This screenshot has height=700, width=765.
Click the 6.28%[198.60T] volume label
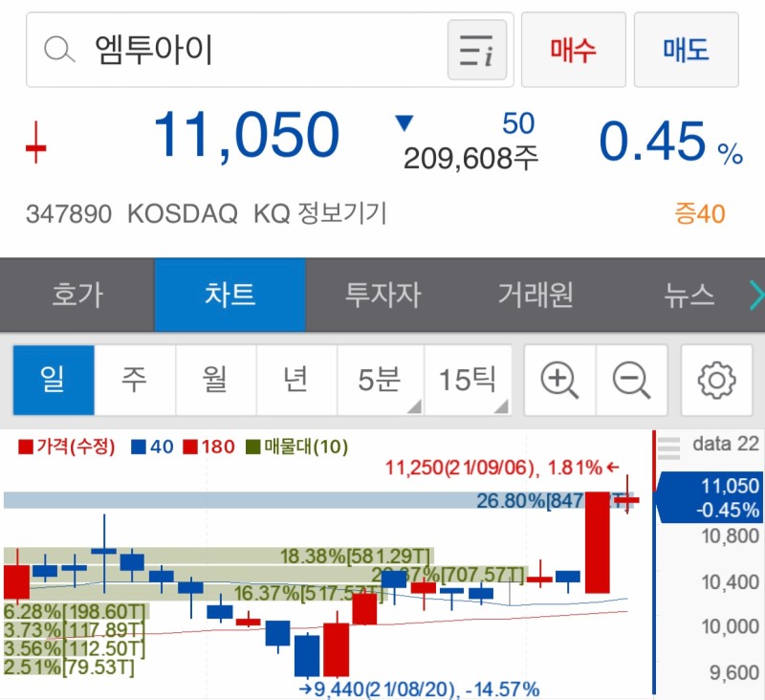click(76, 611)
